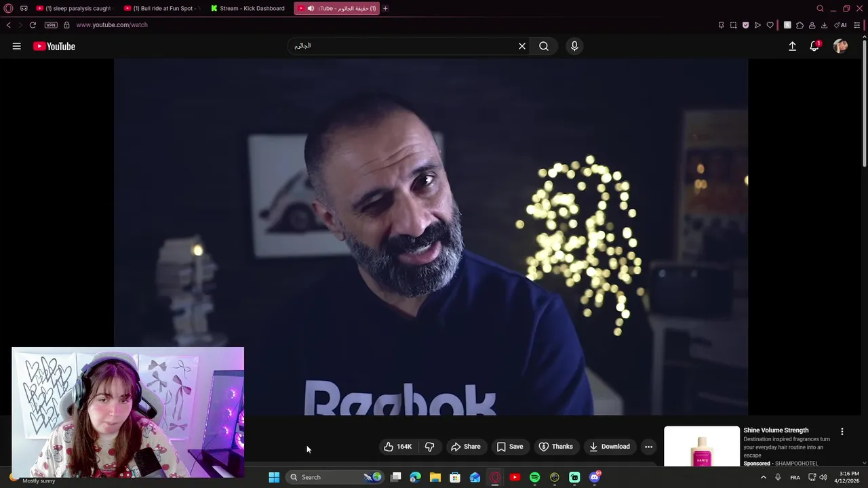Download the video using Download button
Image resolution: width=868 pixels, height=488 pixels.
point(610,447)
